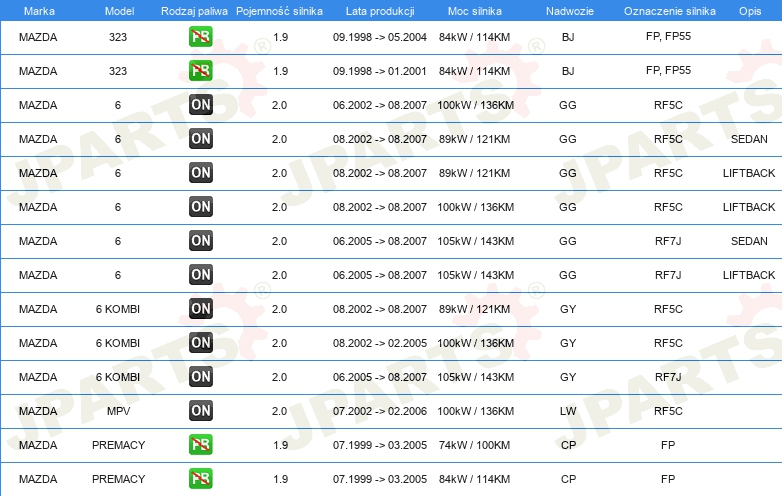Click GY in the 6 KOMBI 89kW / 121KM row
The image size is (782, 496).
pos(568,309)
